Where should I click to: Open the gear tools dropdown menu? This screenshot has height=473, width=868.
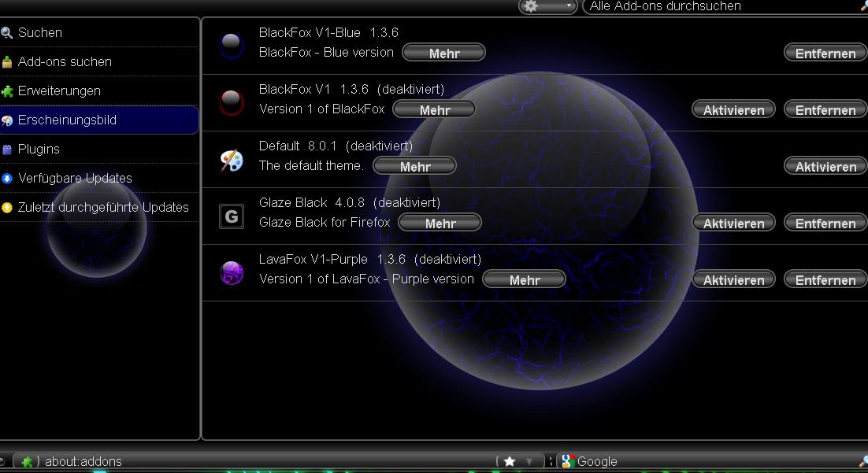pyautogui.click(x=548, y=6)
